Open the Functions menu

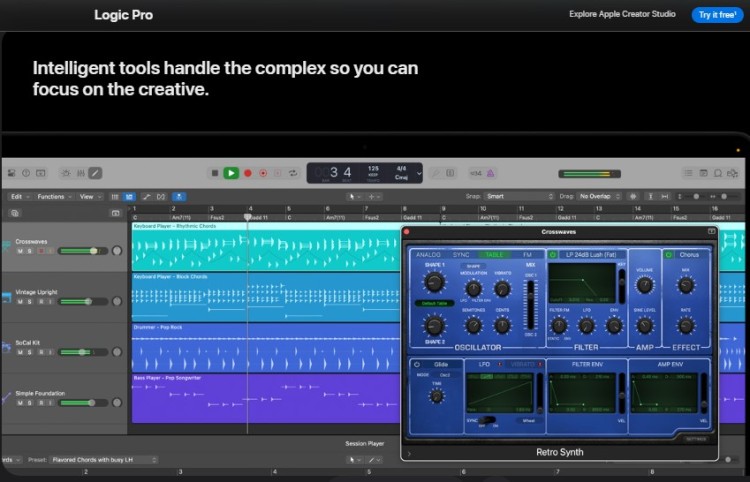point(54,197)
